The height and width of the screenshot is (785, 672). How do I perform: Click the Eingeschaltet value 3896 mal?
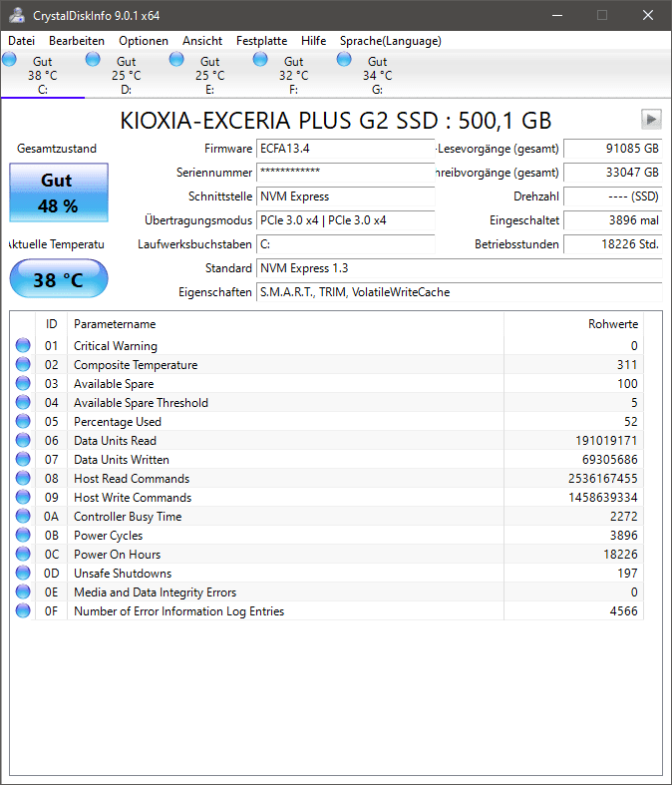tap(613, 220)
